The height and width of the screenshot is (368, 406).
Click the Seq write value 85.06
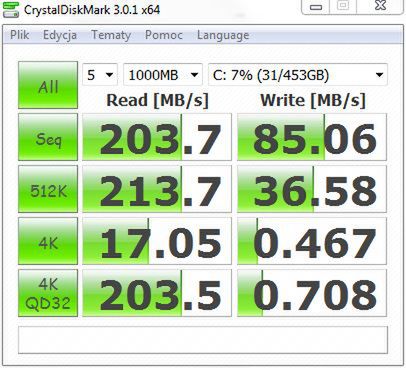(x=312, y=137)
